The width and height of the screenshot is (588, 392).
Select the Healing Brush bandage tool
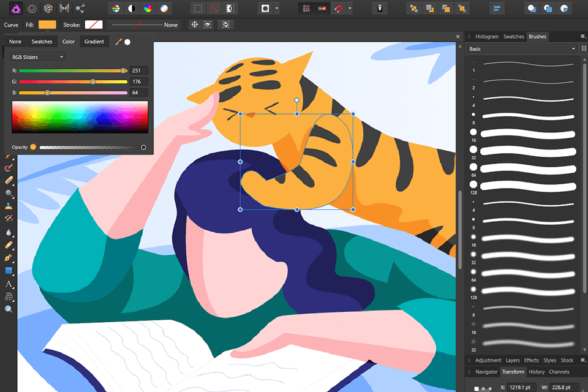pos(9,245)
